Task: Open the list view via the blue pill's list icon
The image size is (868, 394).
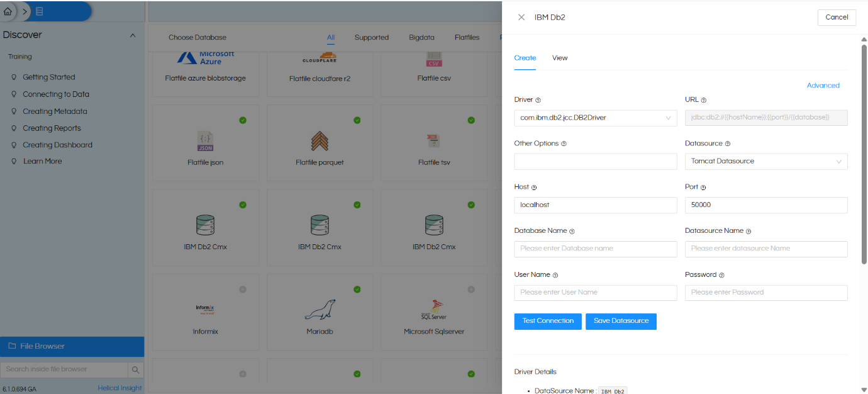Action: click(39, 11)
